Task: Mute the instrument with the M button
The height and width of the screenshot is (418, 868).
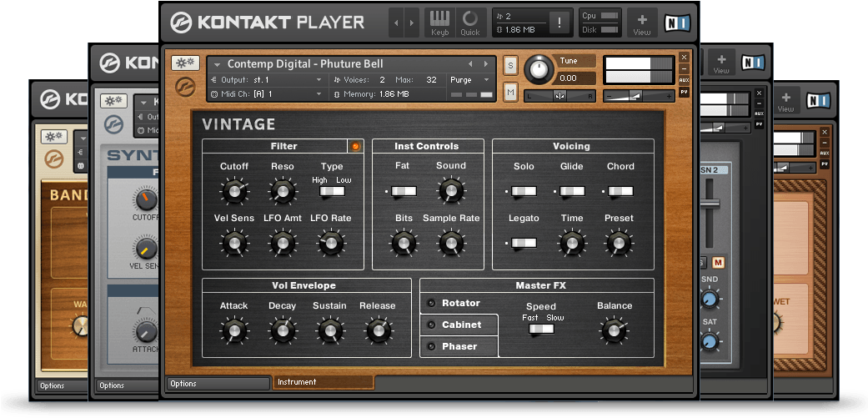Action: 510,93
